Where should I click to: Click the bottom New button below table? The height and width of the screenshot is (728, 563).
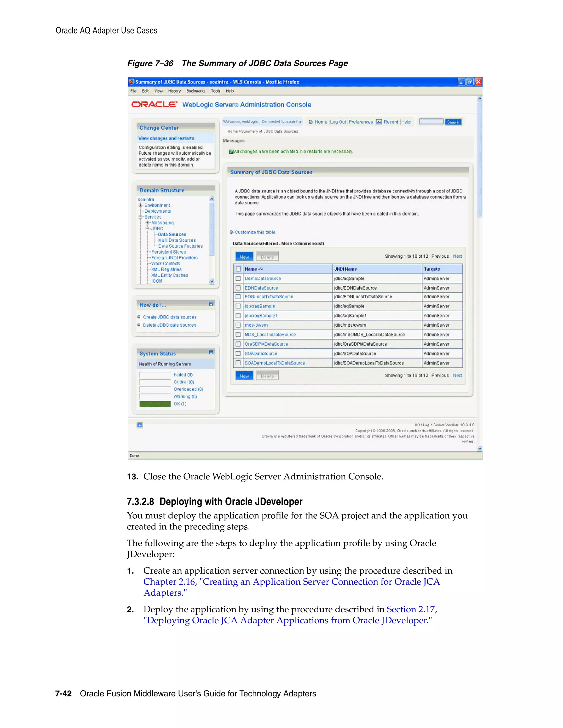(244, 376)
